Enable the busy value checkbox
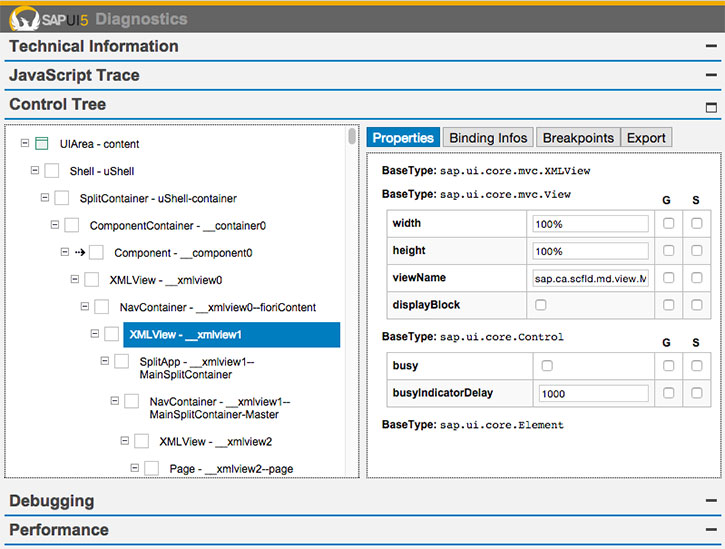725x549 pixels. coord(547,366)
